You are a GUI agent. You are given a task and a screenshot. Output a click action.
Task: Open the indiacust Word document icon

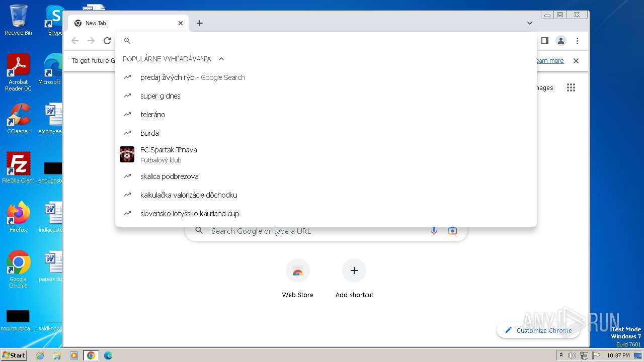(51, 217)
